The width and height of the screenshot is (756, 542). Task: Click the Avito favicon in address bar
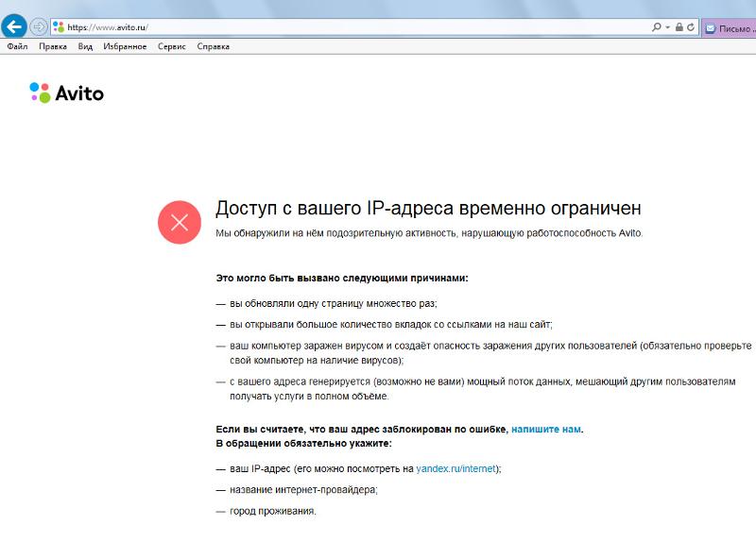click(59, 27)
